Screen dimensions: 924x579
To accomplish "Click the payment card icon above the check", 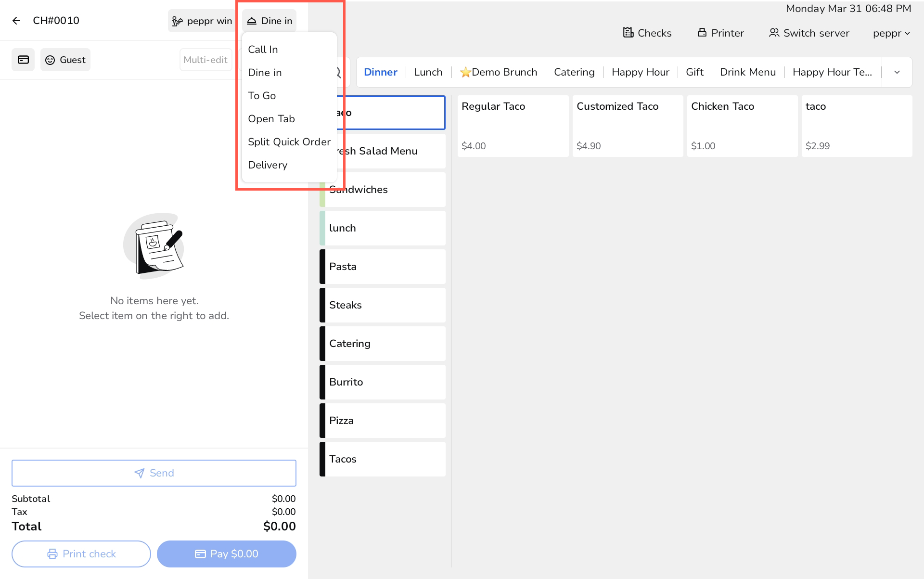I will pyautogui.click(x=23, y=60).
